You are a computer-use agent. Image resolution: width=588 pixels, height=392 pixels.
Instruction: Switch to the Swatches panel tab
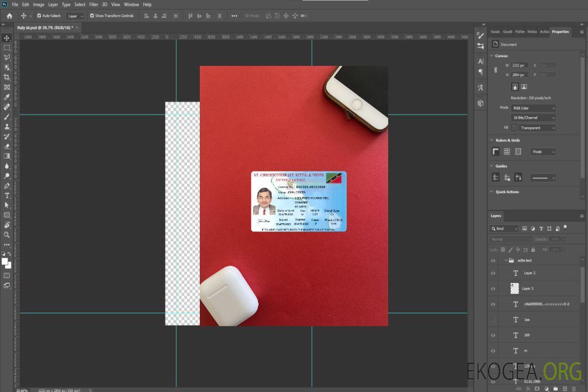[x=495, y=32]
